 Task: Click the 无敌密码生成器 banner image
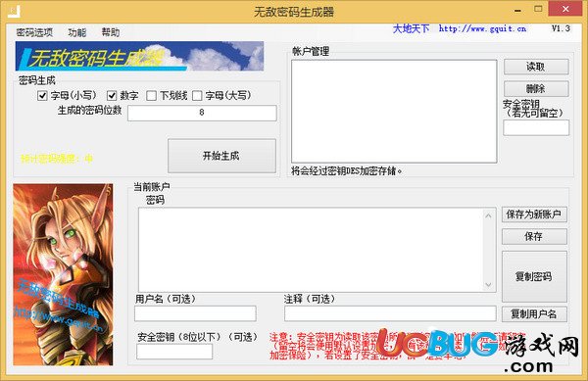click(x=139, y=56)
